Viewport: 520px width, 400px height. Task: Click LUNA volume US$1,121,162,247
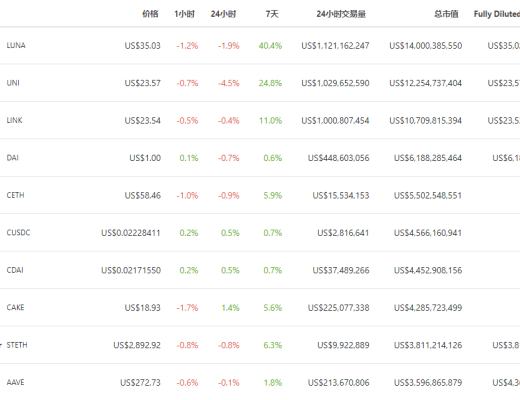(335, 46)
